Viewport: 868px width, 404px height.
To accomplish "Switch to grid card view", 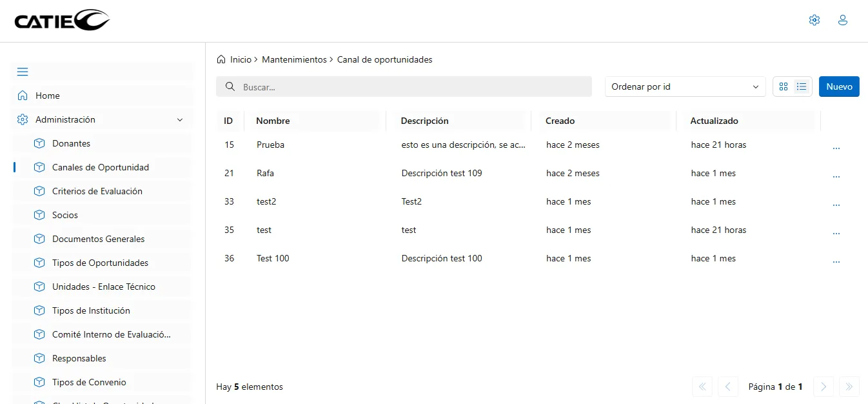I will coord(784,86).
